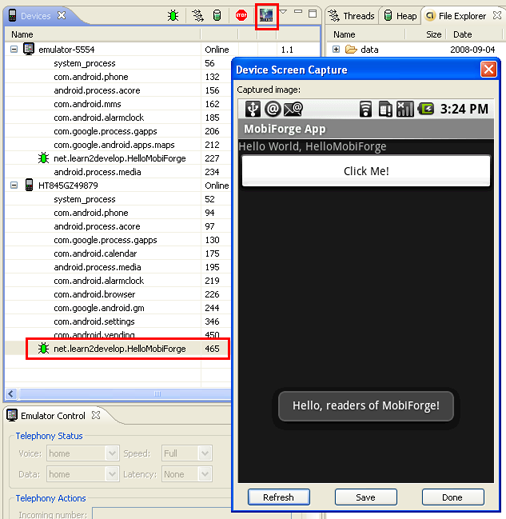Viewport: 506px width, 519px height.
Task: Select the HT845GZ49879 phone device icon
Action: point(29,185)
